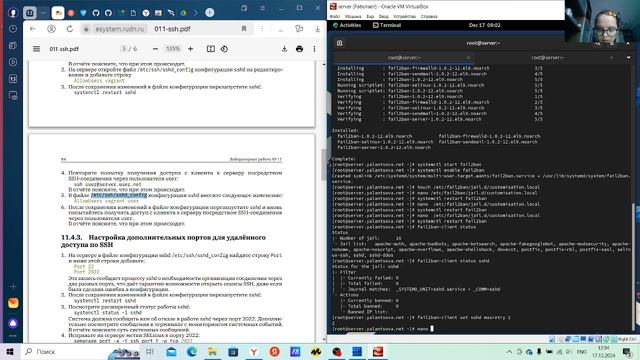Viewport: 640px width, 360px height.
Task: Open a new terminal tab icon
Action: click(x=340, y=43)
